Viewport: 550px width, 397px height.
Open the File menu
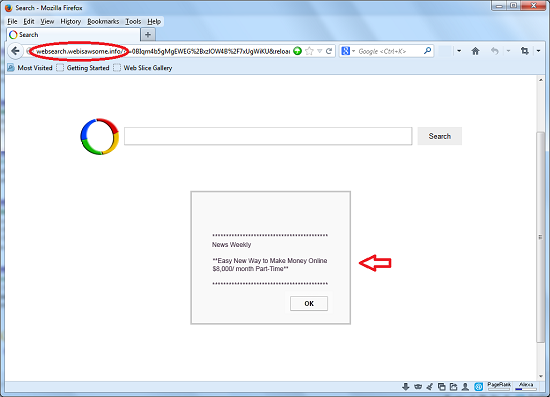point(12,22)
